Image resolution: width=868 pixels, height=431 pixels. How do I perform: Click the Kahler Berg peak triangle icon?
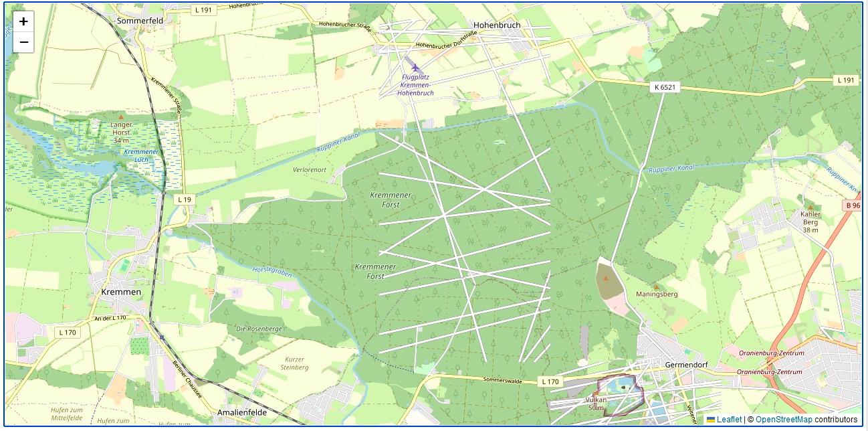(x=810, y=207)
